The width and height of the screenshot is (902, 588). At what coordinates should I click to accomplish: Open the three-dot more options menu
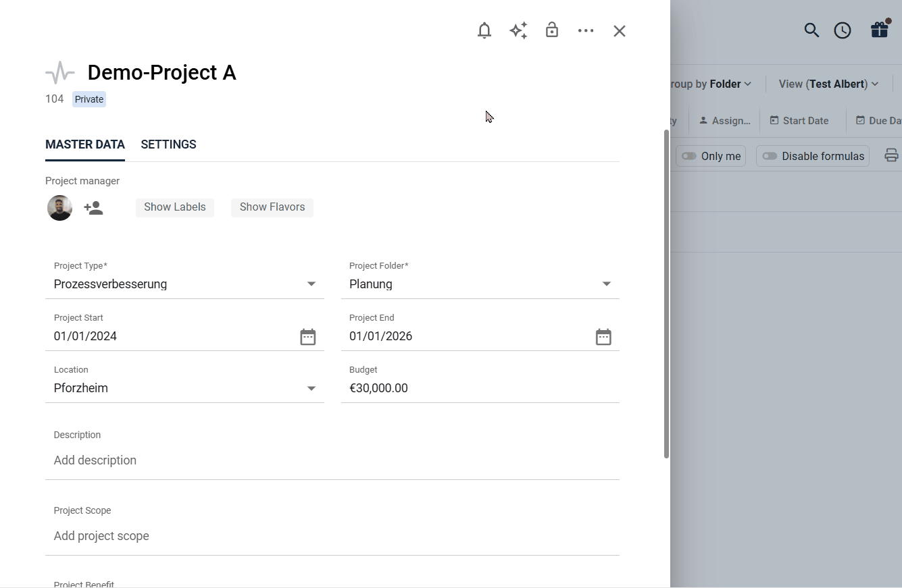586,31
